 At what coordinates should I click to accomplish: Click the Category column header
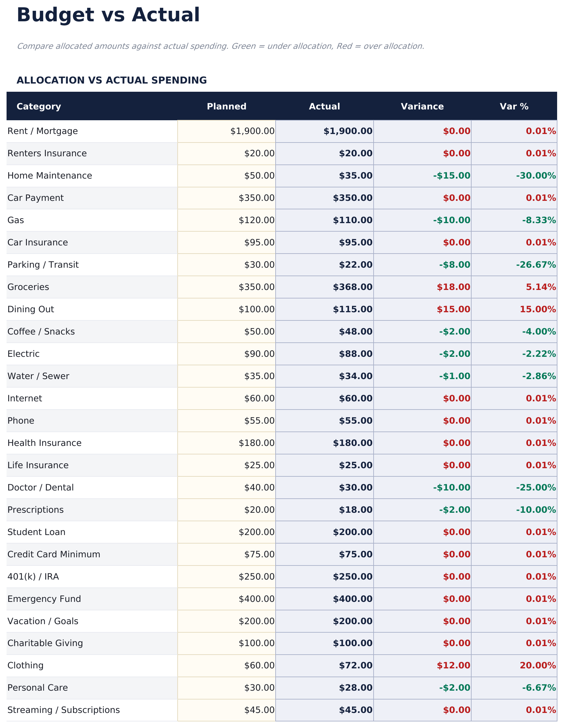[x=39, y=106]
